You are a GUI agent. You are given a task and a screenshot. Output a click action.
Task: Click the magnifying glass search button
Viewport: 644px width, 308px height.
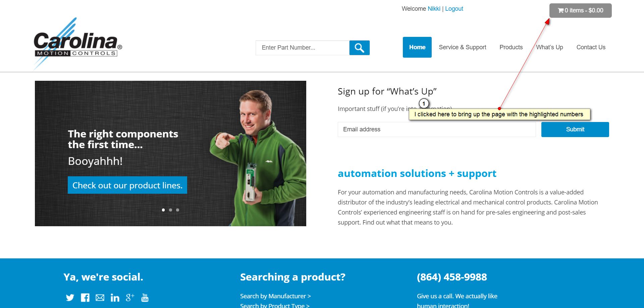tap(359, 48)
